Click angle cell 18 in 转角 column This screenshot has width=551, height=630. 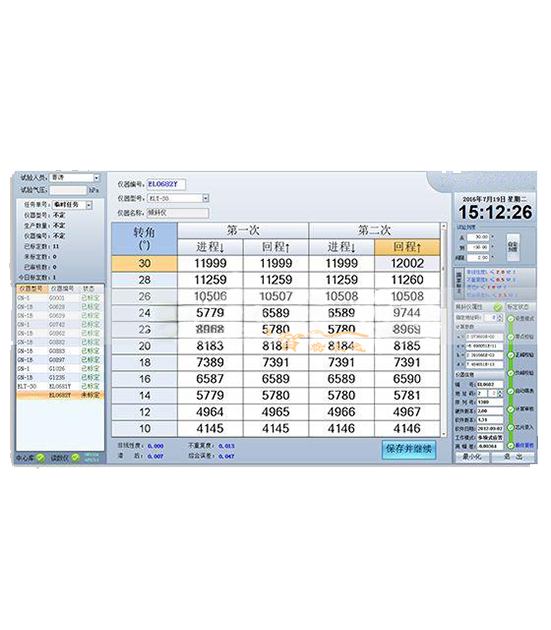(x=144, y=362)
